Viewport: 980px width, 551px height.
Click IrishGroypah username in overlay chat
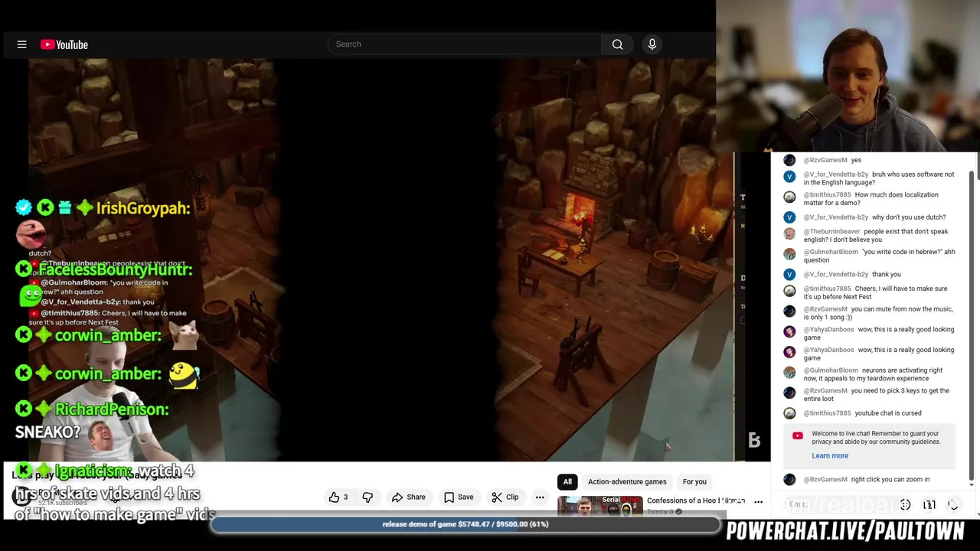[142, 208]
